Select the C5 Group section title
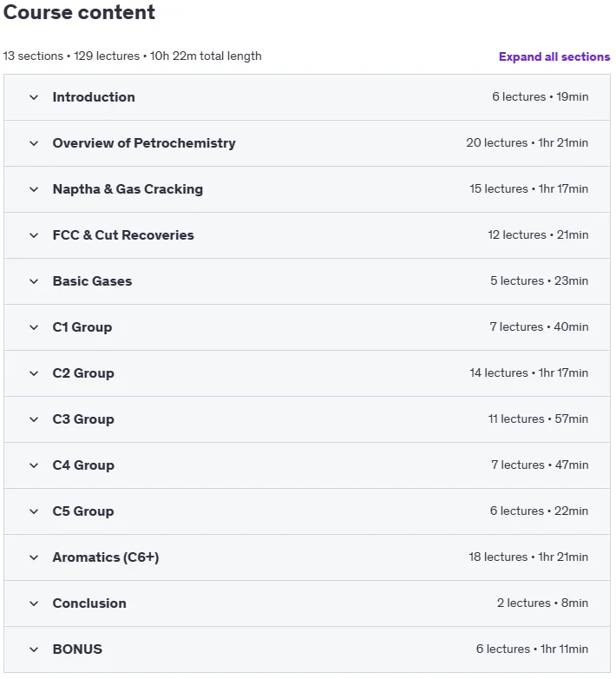Viewport: 616px width, 679px height. (x=83, y=511)
